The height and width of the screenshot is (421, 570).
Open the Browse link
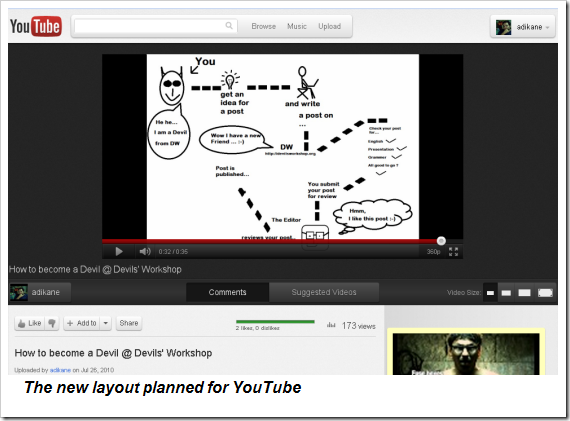pyautogui.click(x=264, y=26)
